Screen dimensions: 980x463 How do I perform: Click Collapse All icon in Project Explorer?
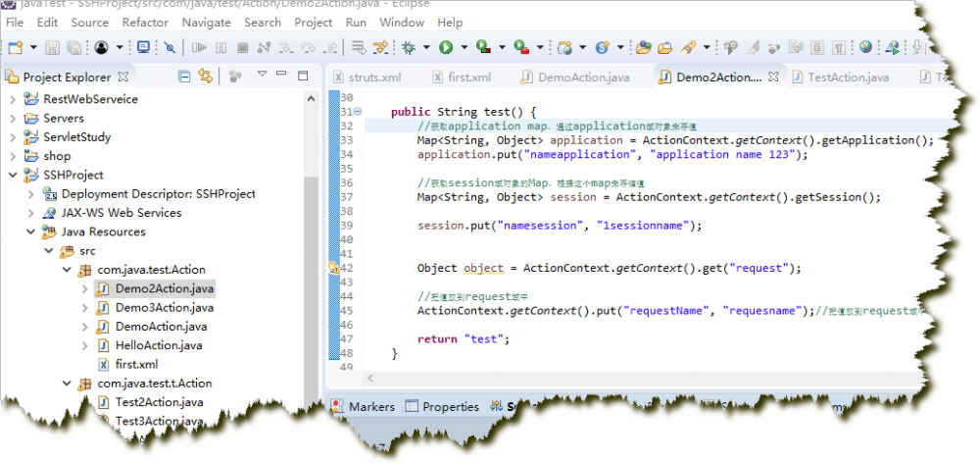[184, 77]
